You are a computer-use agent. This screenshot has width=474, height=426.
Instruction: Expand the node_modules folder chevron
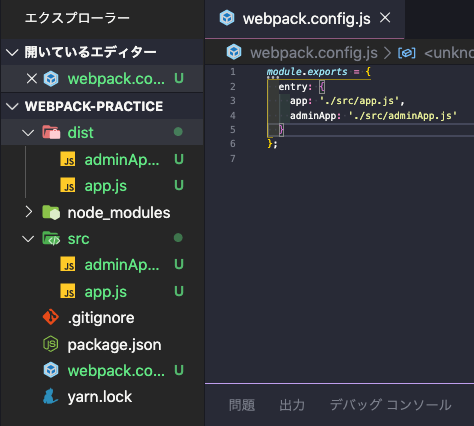pyautogui.click(x=29, y=212)
